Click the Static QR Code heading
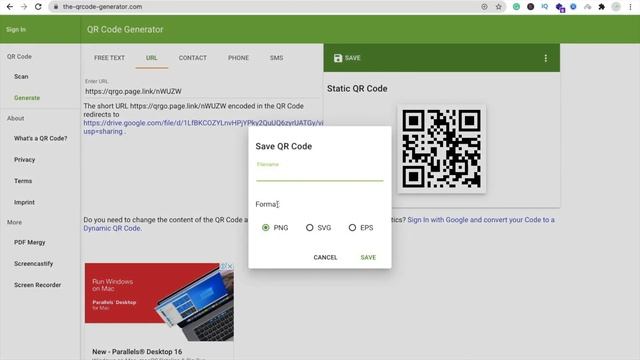640x360 pixels. 357,89
